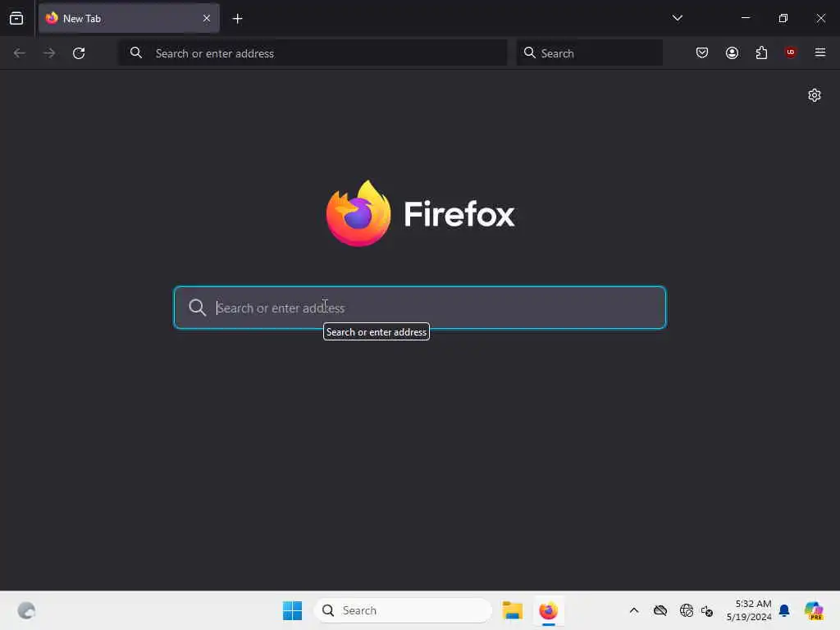Open OneDrive cloud tray icon
This screenshot has height=630, width=840.
tap(660, 610)
